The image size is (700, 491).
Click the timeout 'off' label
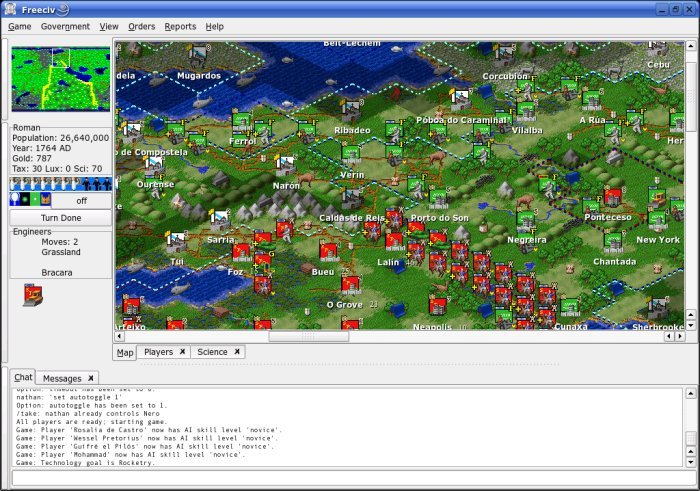point(81,201)
